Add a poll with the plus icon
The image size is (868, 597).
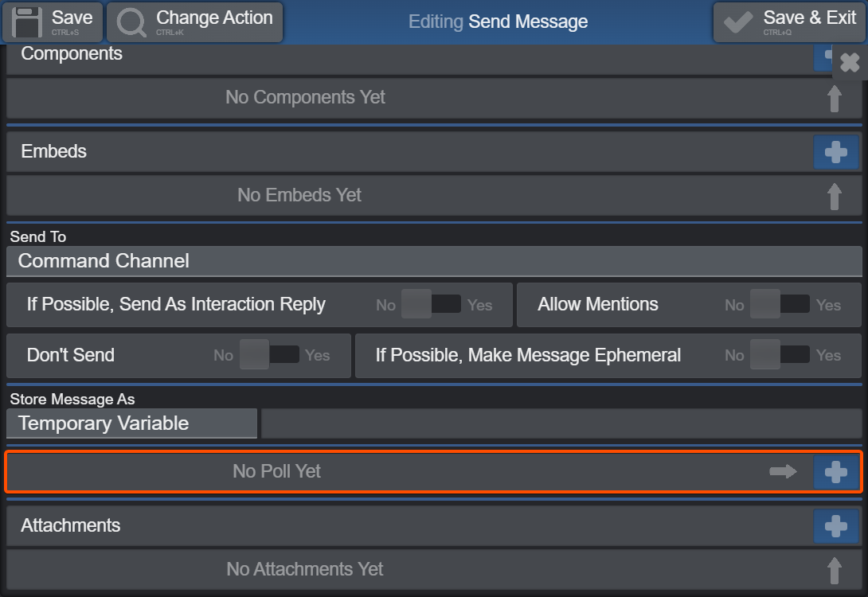tap(836, 472)
